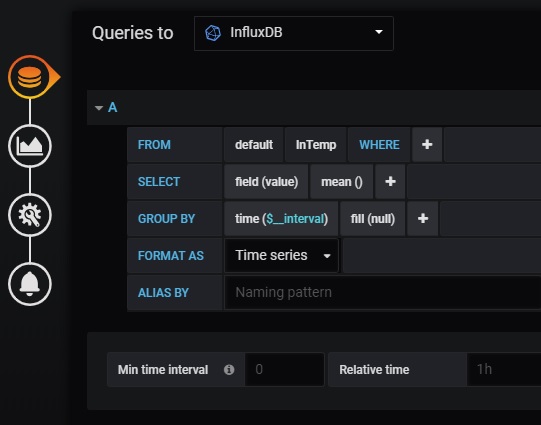Focus the Relative time input
The height and width of the screenshot is (425, 541).
click(x=504, y=369)
